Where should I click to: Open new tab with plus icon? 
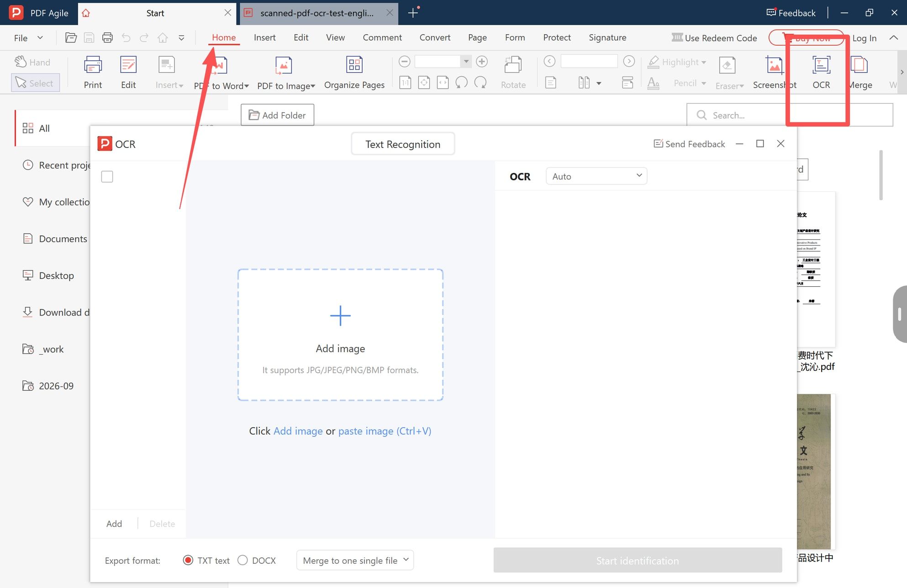coord(413,13)
